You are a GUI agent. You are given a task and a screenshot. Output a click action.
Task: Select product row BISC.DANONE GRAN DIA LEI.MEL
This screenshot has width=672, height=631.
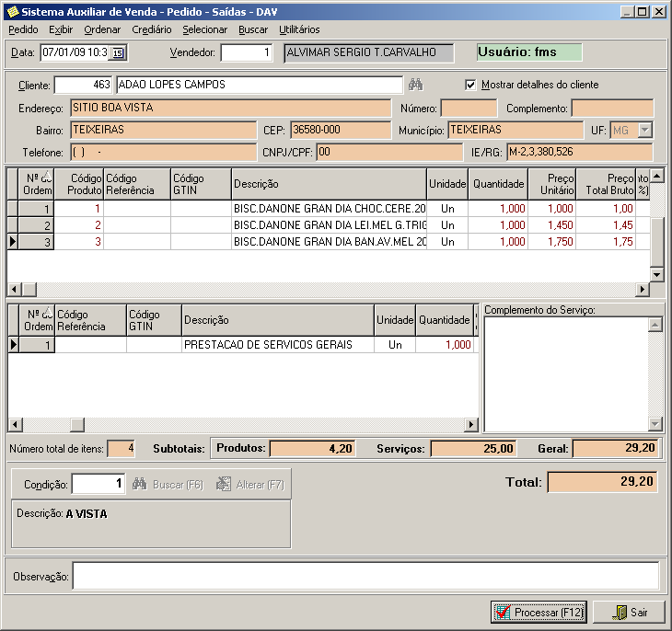coord(330,225)
